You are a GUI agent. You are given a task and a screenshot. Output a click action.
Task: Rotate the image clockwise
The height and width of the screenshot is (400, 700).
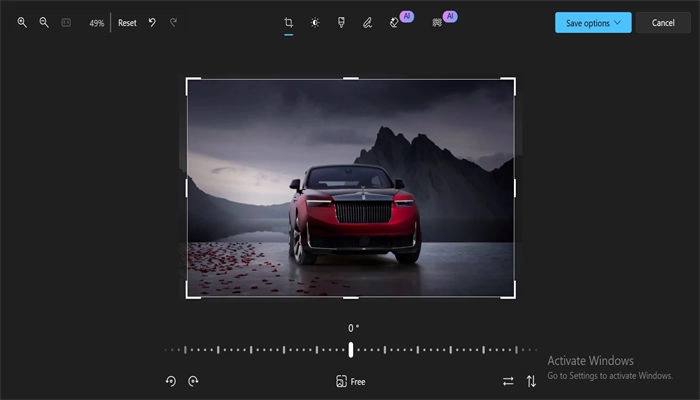pos(193,381)
